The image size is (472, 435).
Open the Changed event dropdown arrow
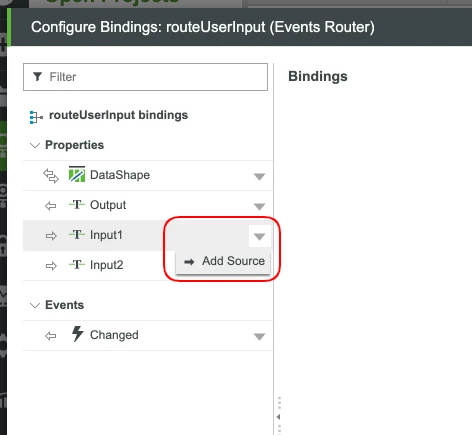click(259, 337)
